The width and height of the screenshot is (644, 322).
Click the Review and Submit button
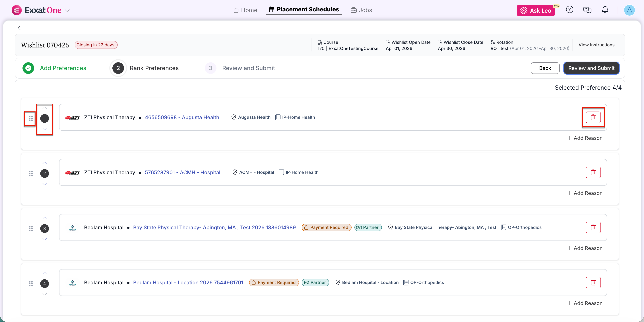(x=591, y=68)
